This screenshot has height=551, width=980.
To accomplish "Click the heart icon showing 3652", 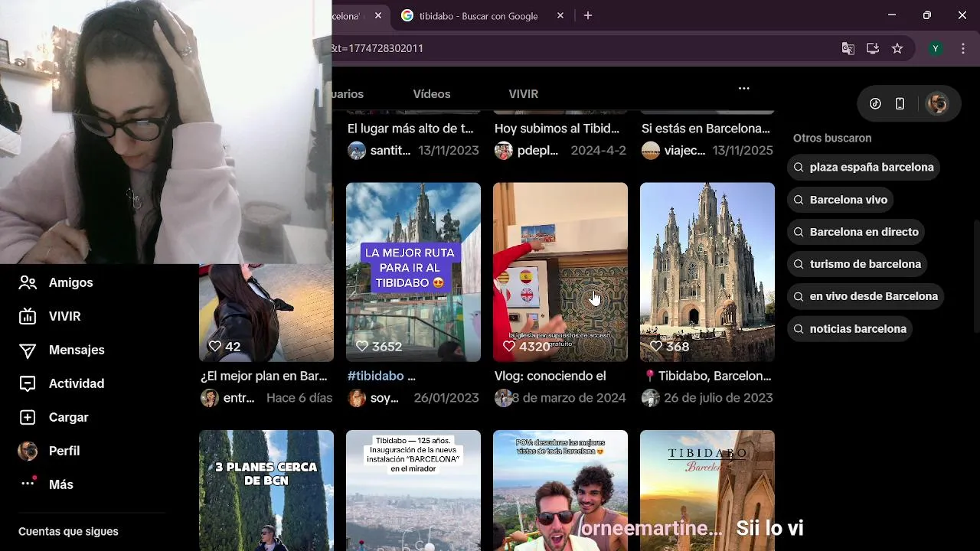I will [362, 347].
